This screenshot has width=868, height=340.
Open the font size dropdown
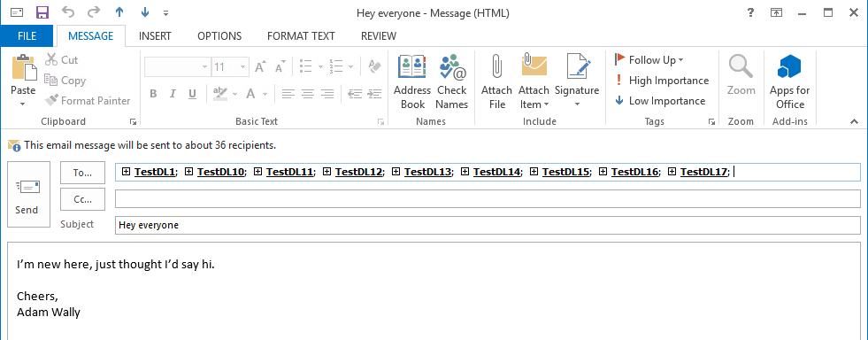[243, 67]
